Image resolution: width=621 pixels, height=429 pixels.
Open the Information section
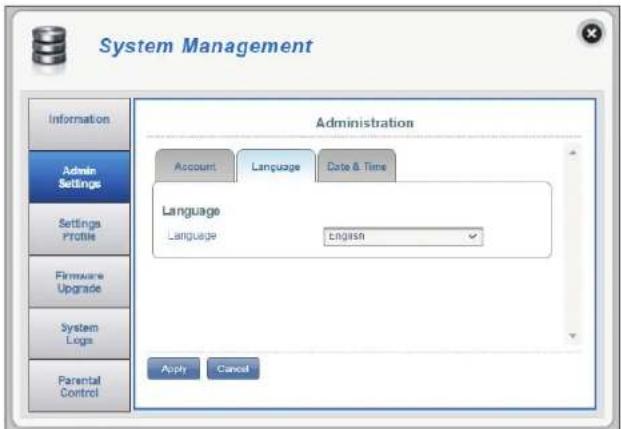coord(79,124)
